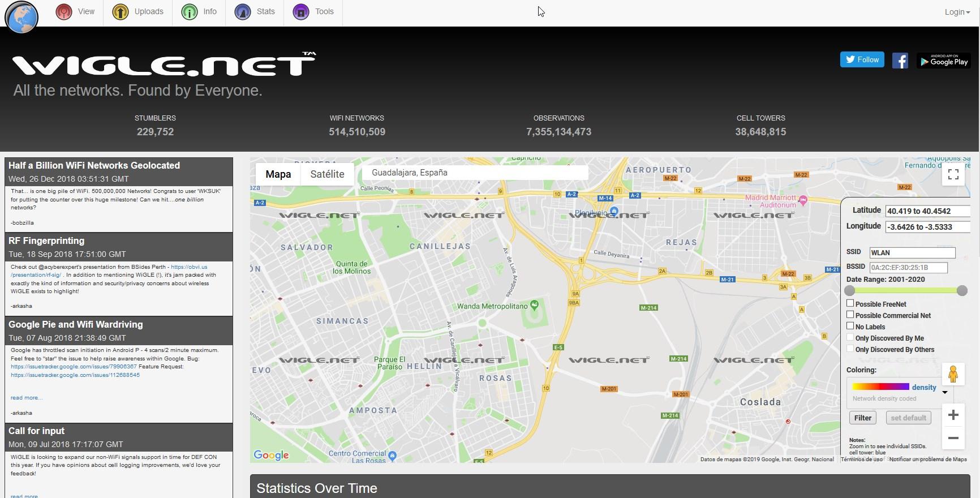
Task: Click the Madrid Marriott Auditorium hotel pin
Action: (803, 199)
